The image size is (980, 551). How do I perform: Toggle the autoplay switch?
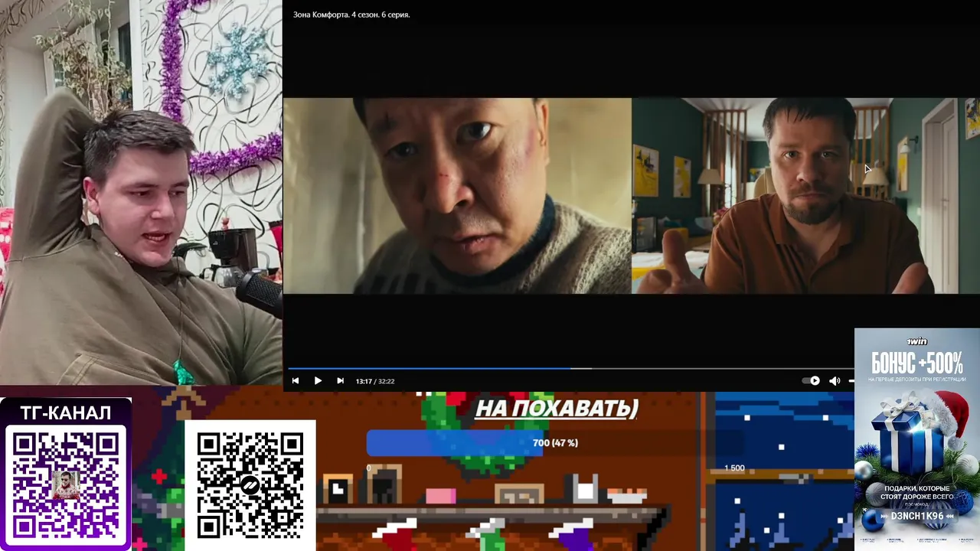click(x=811, y=381)
